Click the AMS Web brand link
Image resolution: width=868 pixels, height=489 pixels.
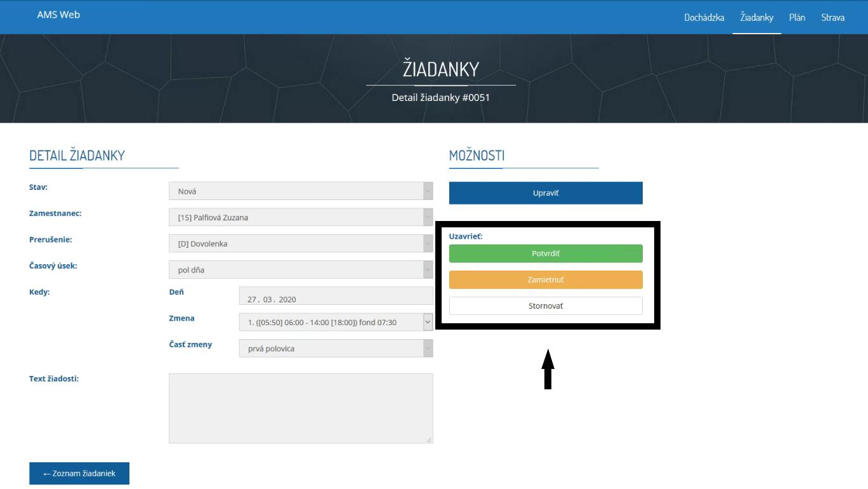pyautogui.click(x=58, y=15)
